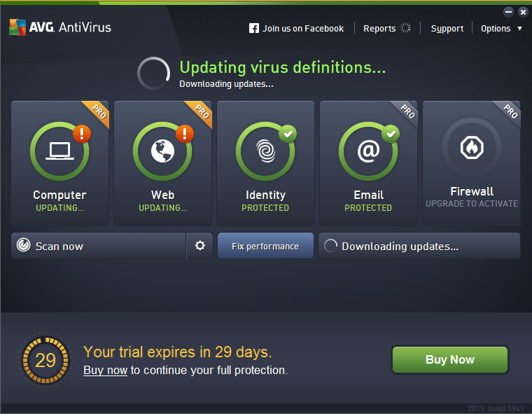
Task: Click spinner icon in Downloading updates button
Action: pyautogui.click(x=330, y=246)
